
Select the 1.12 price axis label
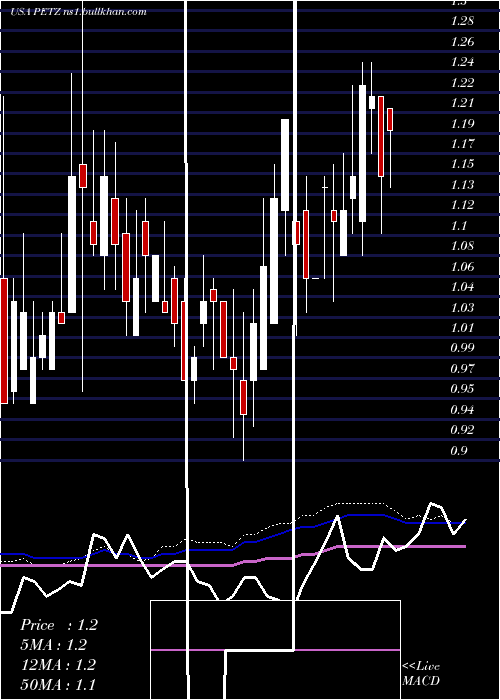pos(462,205)
